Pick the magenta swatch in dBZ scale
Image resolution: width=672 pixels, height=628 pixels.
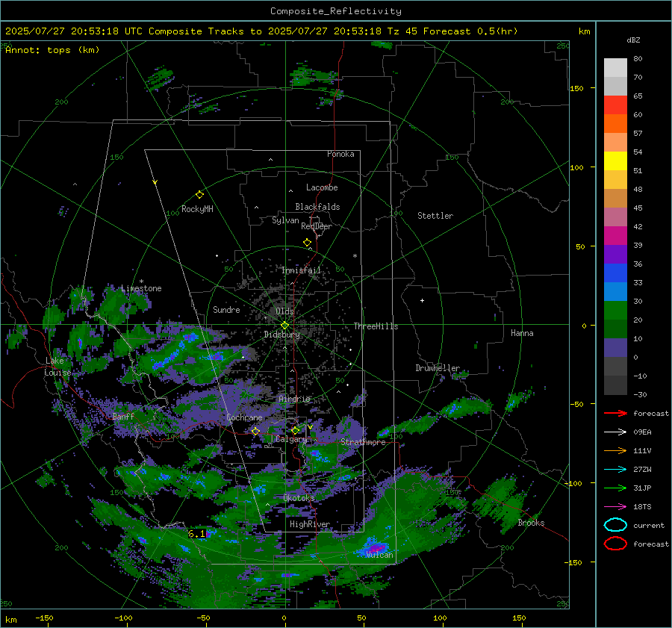click(x=615, y=236)
